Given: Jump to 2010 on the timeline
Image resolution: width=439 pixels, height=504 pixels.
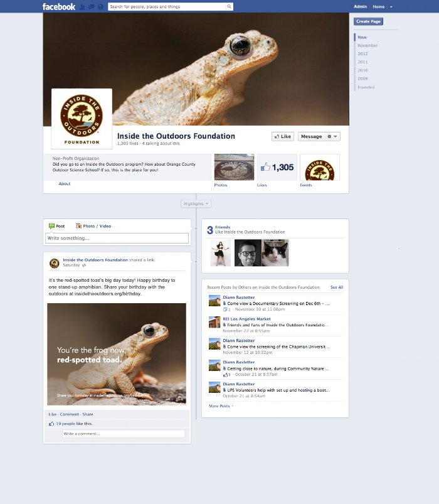Looking at the screenshot, I should tap(362, 70).
